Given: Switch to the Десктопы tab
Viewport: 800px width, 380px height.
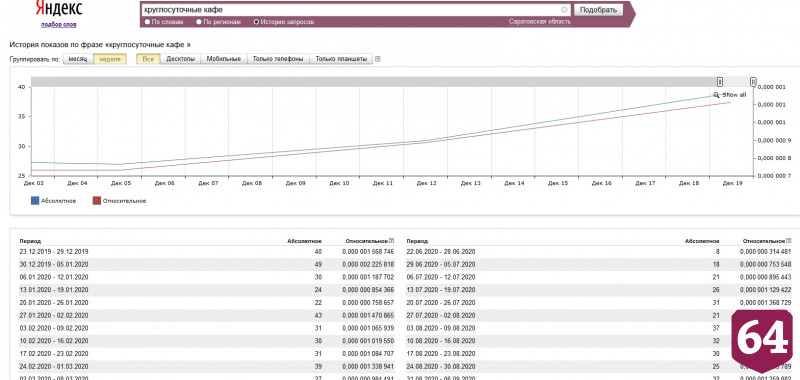Looking at the screenshot, I should coord(181,59).
